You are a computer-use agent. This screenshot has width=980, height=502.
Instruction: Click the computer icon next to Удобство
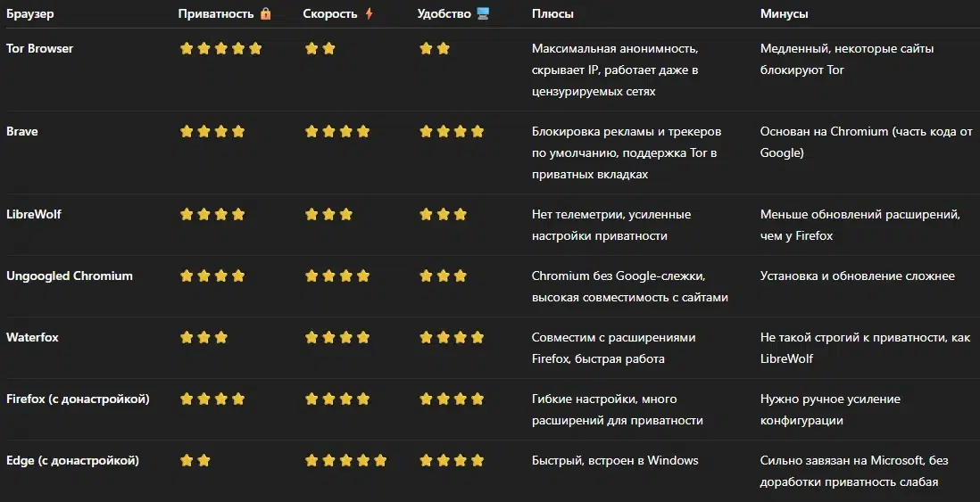483,13
